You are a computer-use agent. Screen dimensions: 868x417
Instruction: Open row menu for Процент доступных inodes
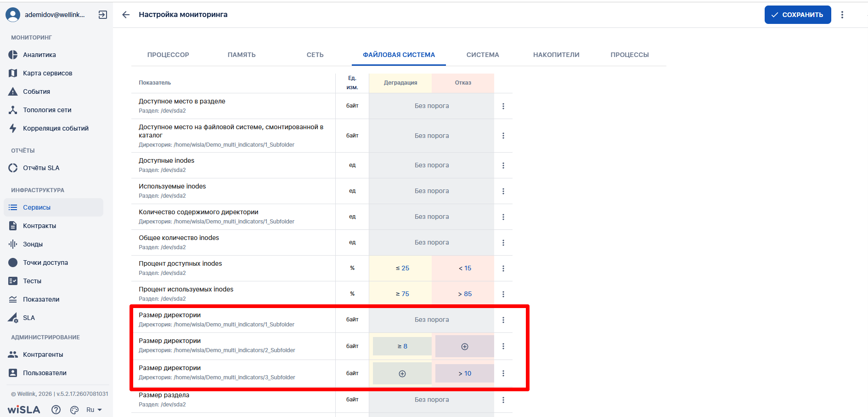503,268
